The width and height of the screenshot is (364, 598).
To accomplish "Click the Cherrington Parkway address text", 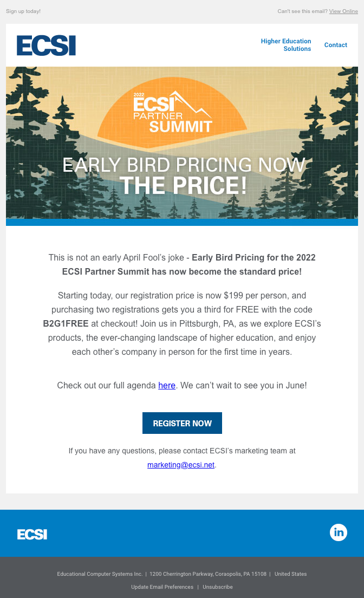I will (x=208, y=574).
